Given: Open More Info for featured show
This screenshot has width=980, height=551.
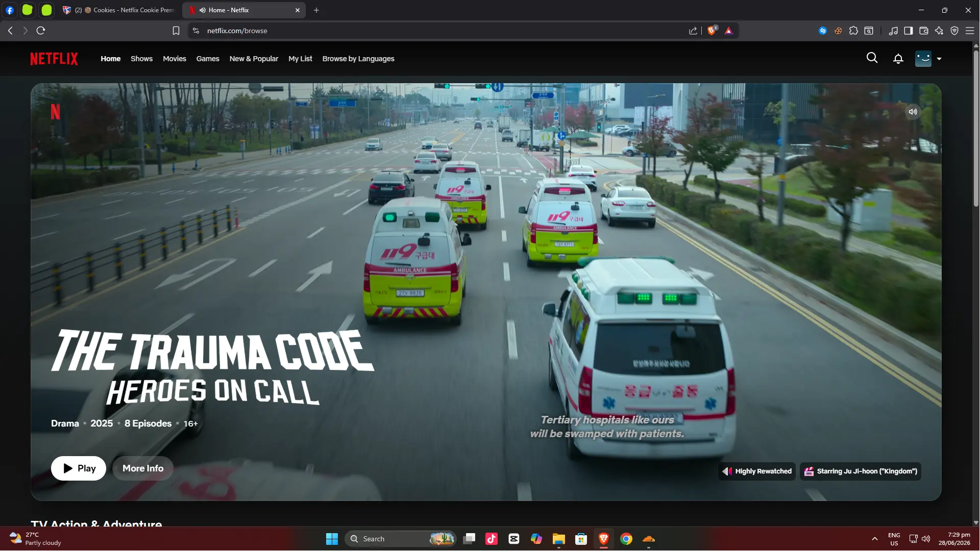Looking at the screenshot, I should (x=143, y=468).
